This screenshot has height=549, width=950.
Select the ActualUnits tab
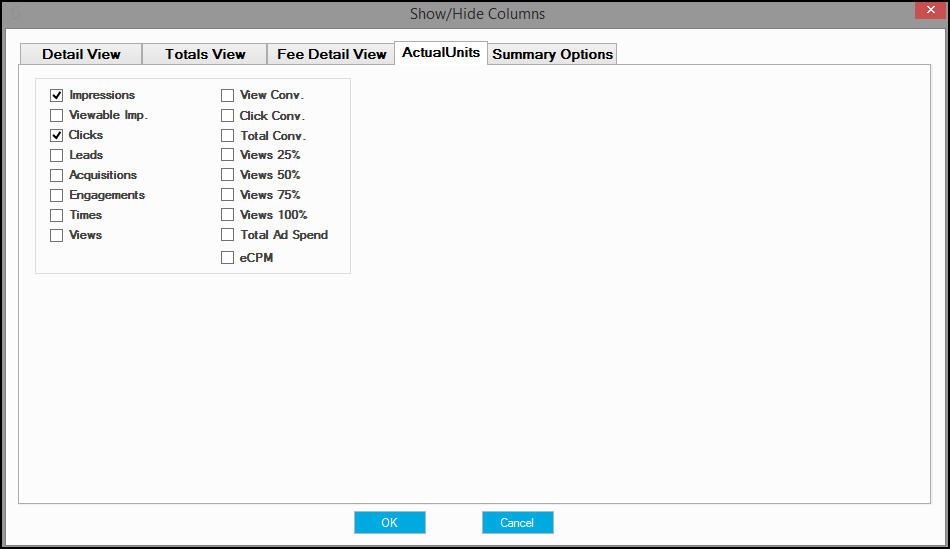(x=441, y=53)
